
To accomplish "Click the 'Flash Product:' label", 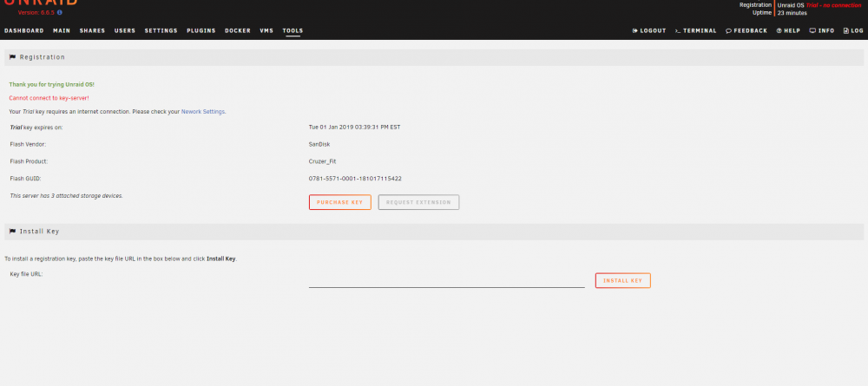I will [29, 161].
